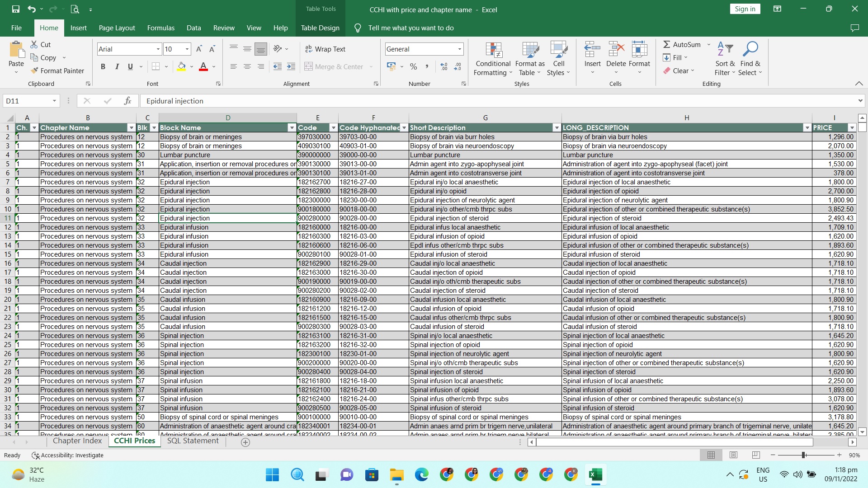
Task: Click the Insert Function fx icon
Action: pos(127,101)
